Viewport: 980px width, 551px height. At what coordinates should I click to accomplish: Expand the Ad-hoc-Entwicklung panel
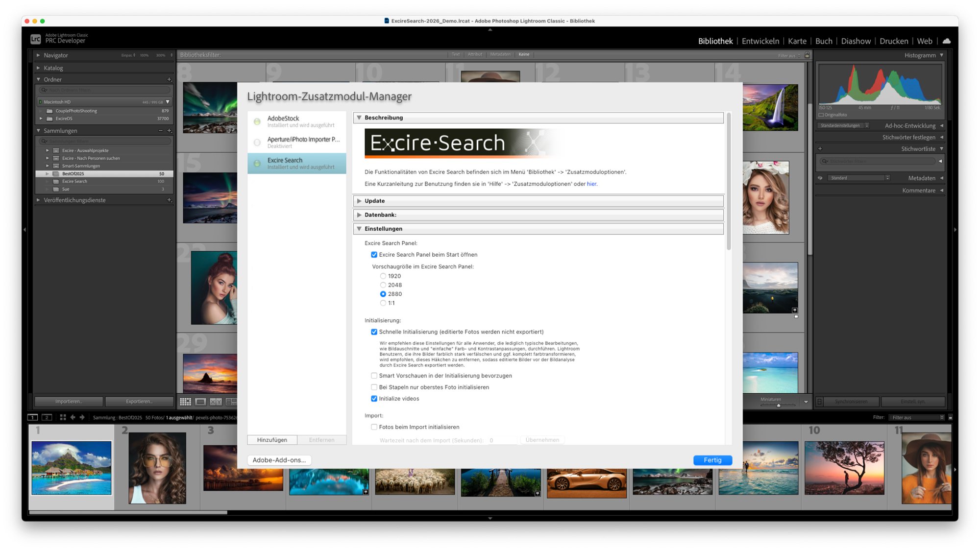[x=942, y=126]
